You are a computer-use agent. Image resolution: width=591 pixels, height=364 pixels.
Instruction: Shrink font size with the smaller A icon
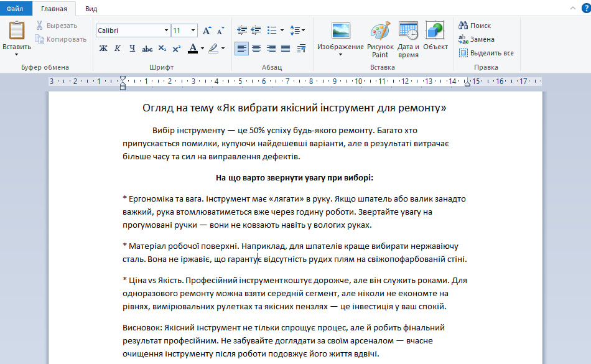click(221, 30)
